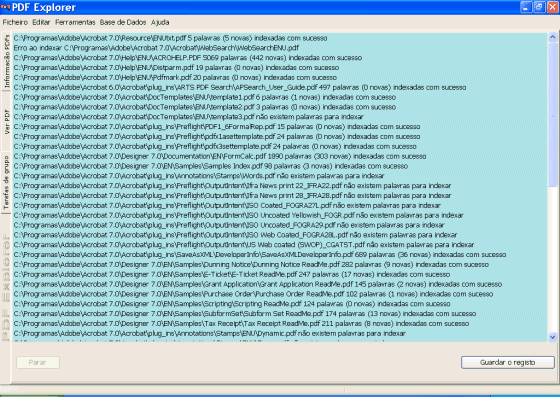Viewport: 560px width, 397px height.
Task: Select the Purchase Order ReadMe.pdf entry
Action: [x=254, y=294]
